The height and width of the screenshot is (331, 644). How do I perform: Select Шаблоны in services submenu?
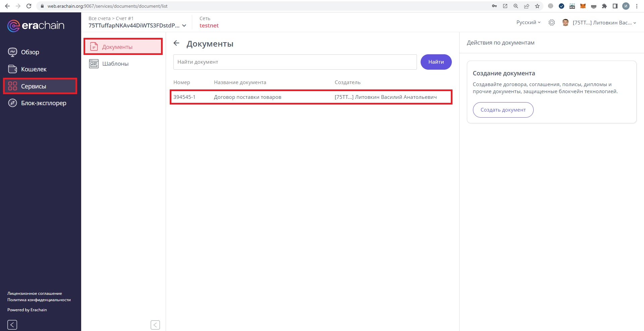(115, 64)
